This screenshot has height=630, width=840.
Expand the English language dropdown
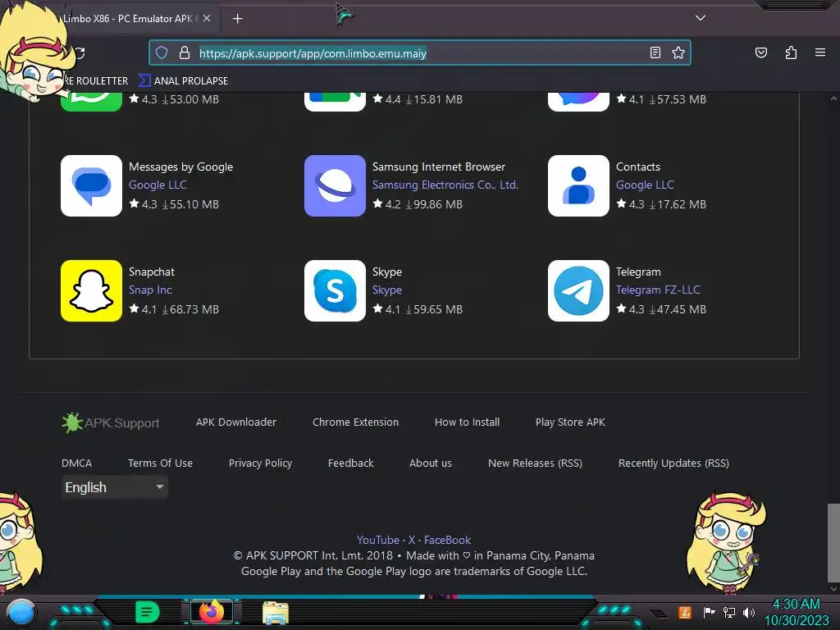tap(115, 487)
